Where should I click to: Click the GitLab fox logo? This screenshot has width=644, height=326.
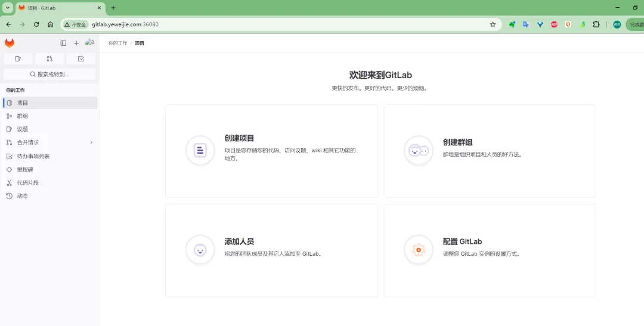(10, 43)
